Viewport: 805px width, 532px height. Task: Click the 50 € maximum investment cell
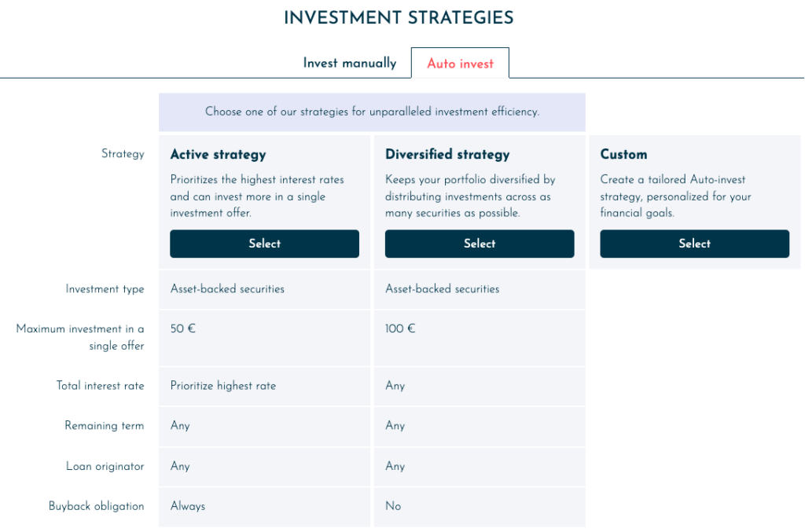(264, 338)
